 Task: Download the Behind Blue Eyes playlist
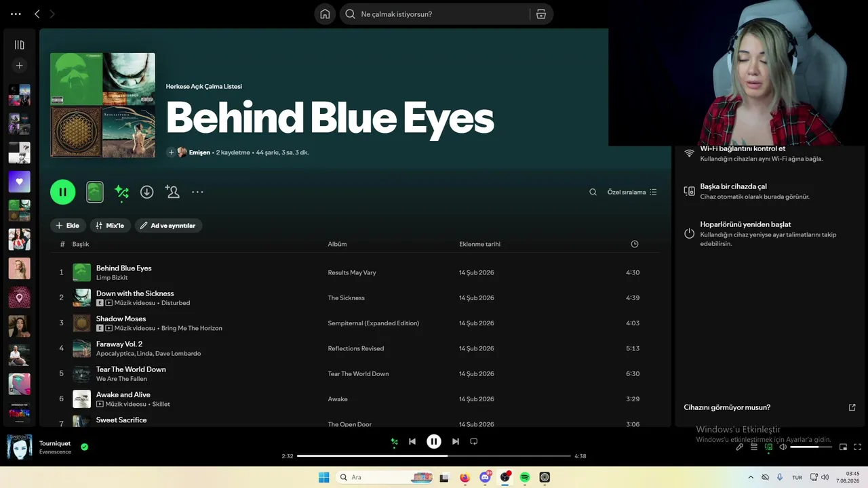[146, 192]
